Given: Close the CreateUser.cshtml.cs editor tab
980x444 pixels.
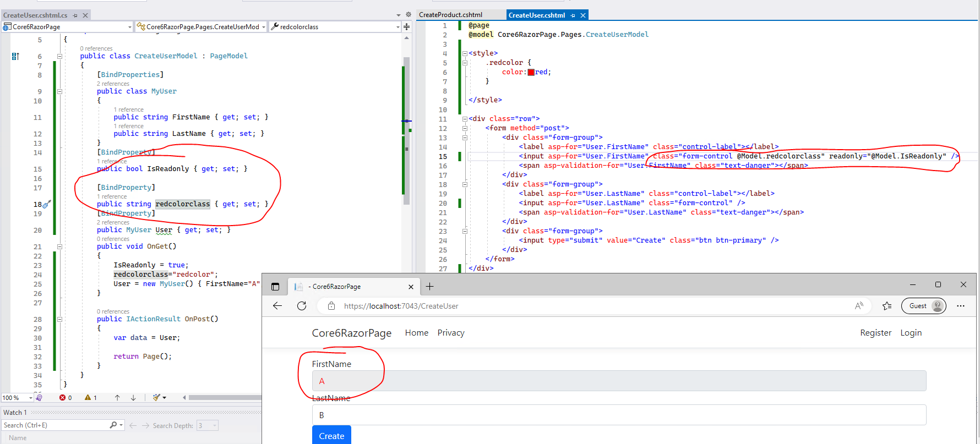Looking at the screenshot, I should pyautogui.click(x=85, y=15).
